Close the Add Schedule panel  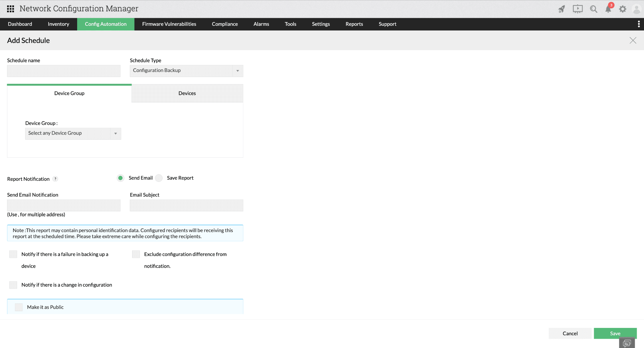coord(633,41)
